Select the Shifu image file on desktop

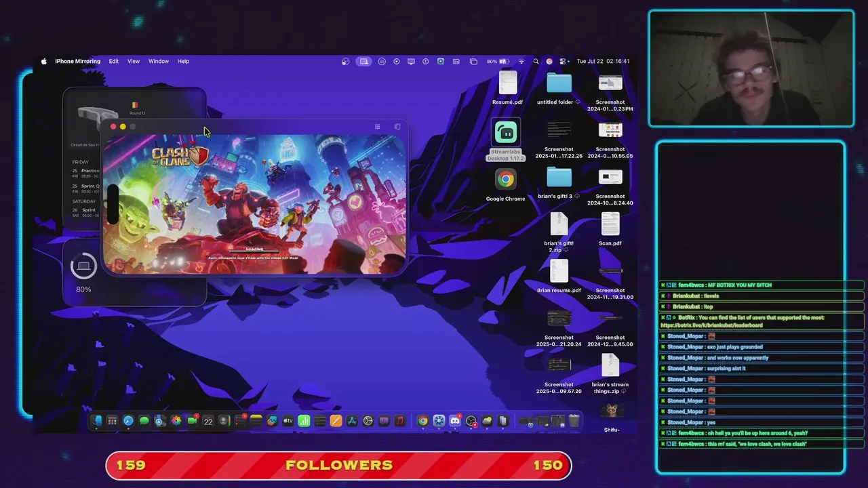pos(612,418)
